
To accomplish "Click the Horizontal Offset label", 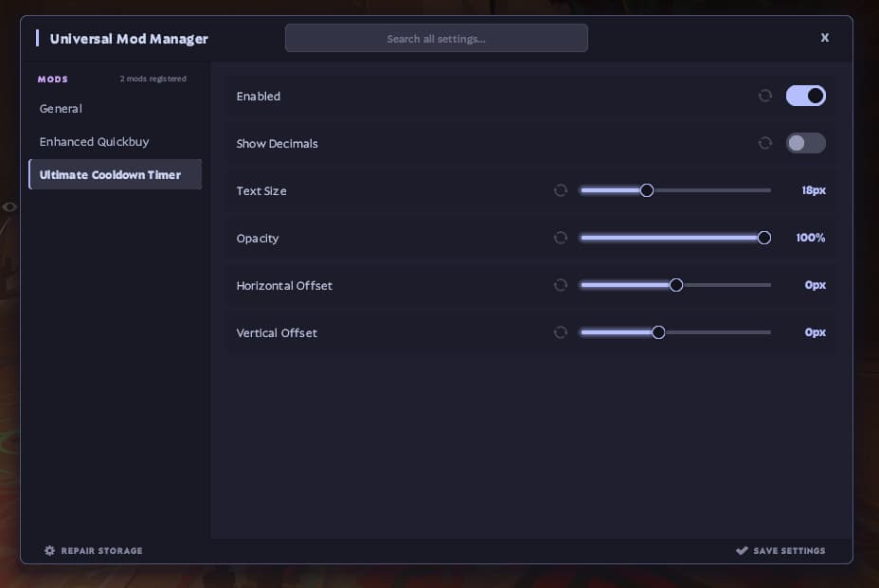I will 284,286.
